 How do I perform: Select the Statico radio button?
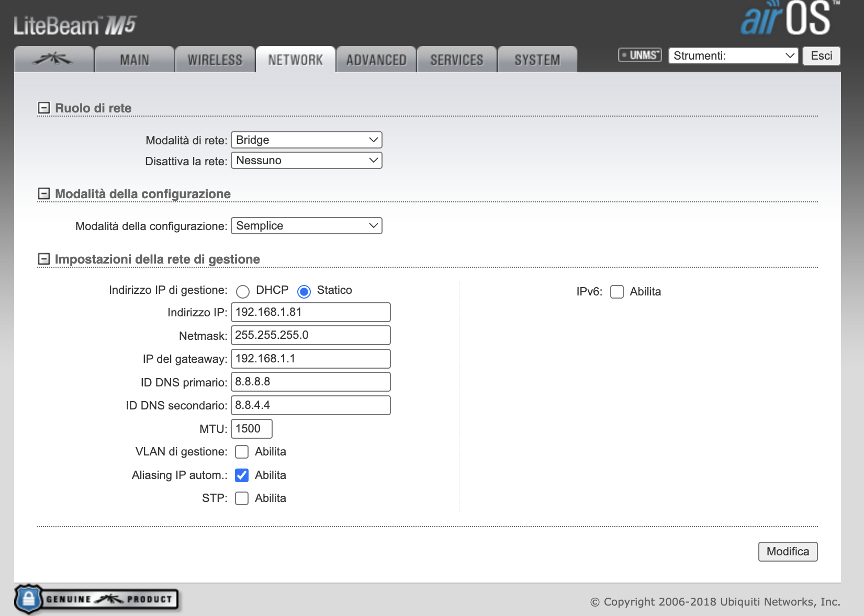coord(304,291)
